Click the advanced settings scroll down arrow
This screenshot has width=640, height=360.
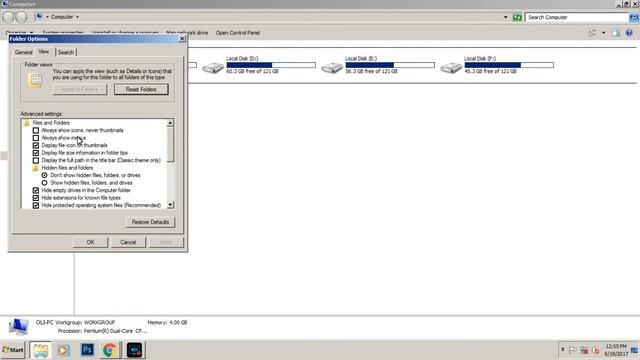(x=170, y=205)
